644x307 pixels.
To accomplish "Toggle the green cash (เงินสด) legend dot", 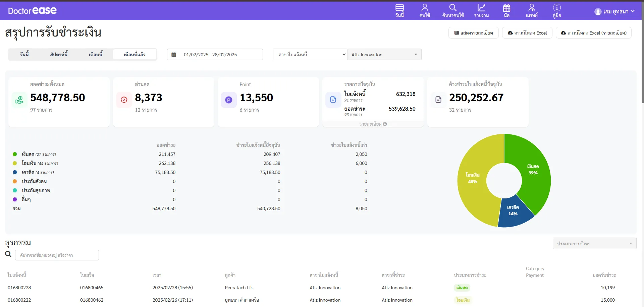I will pyautogui.click(x=15, y=154).
